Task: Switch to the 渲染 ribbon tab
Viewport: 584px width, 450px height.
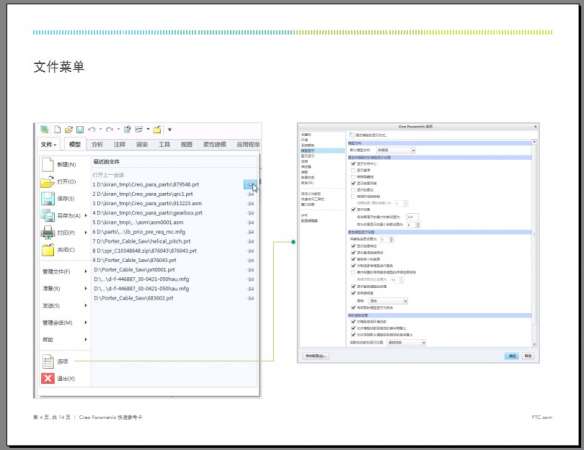Action: pyautogui.click(x=142, y=144)
